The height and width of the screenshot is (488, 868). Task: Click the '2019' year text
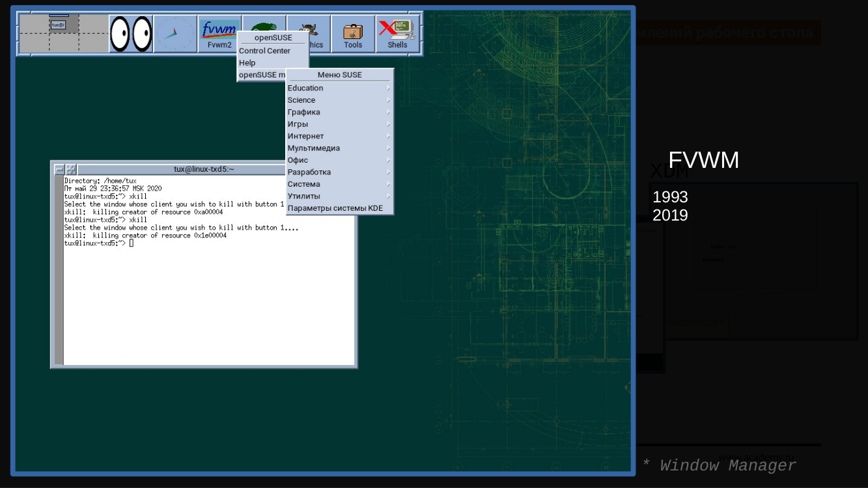click(x=670, y=215)
